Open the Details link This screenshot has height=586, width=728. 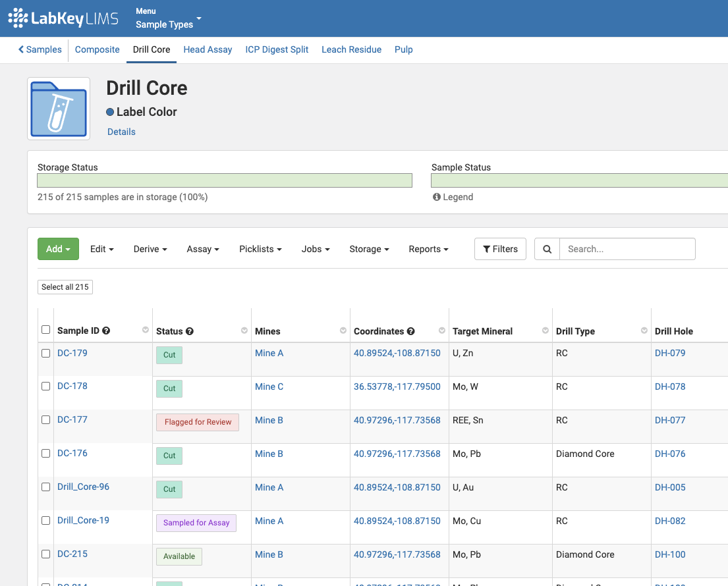click(x=121, y=132)
